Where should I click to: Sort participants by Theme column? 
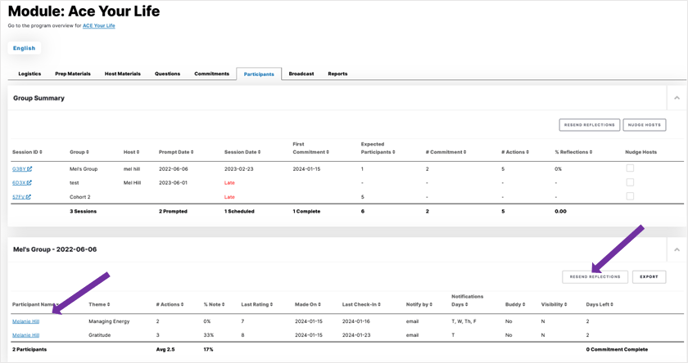click(108, 305)
